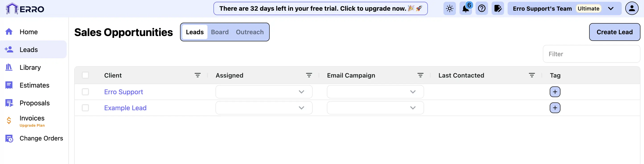Screen dimensions: 644x164
Task: Check the Example Lead row checkbox
Action: point(85,108)
